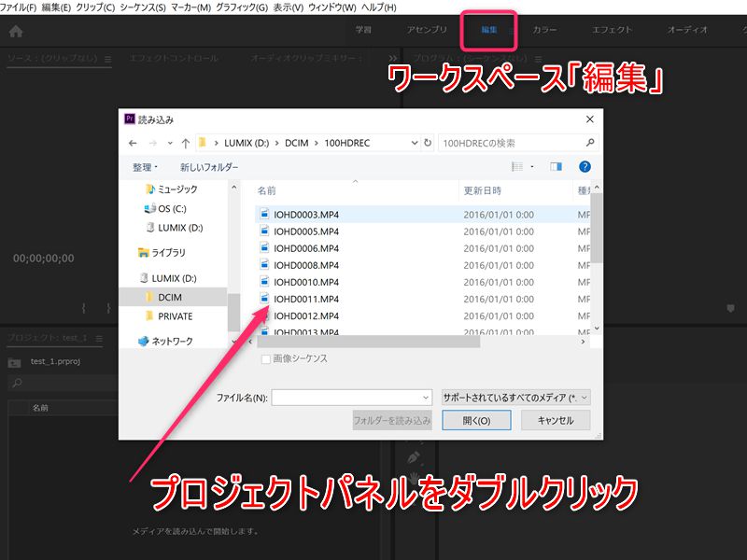The image size is (747, 560).
Task: Click the 開く(O) button
Action: pyautogui.click(x=476, y=421)
